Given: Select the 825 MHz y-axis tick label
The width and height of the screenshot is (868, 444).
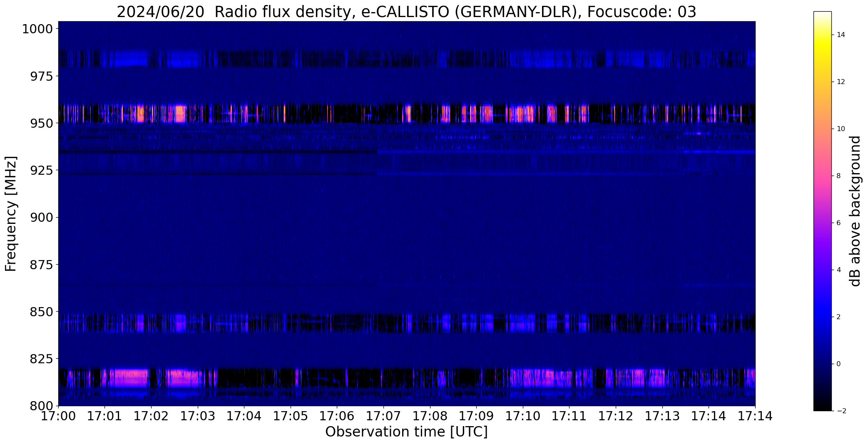Looking at the screenshot, I should pos(42,358).
